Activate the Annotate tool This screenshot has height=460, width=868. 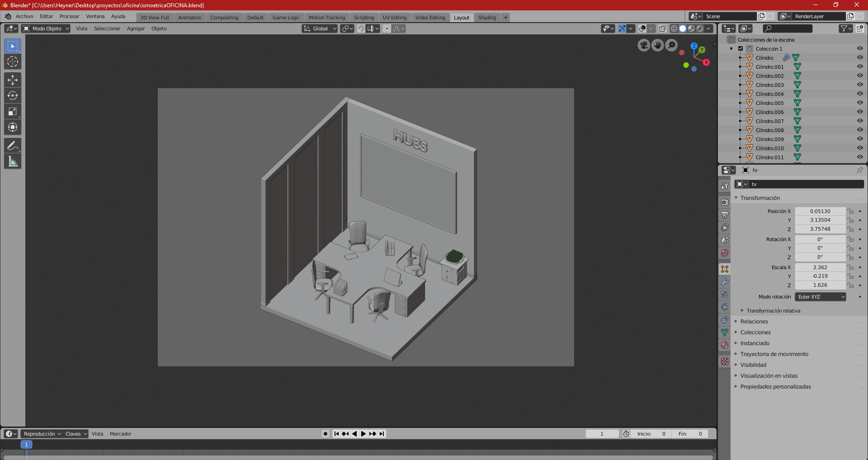tap(12, 145)
